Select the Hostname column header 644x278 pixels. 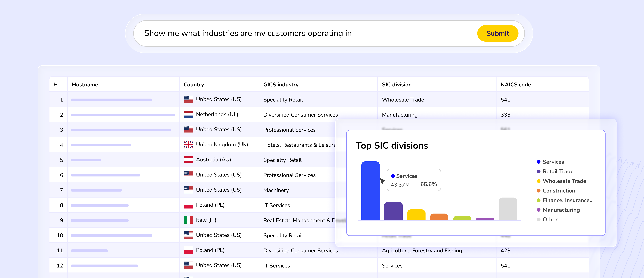85,85
